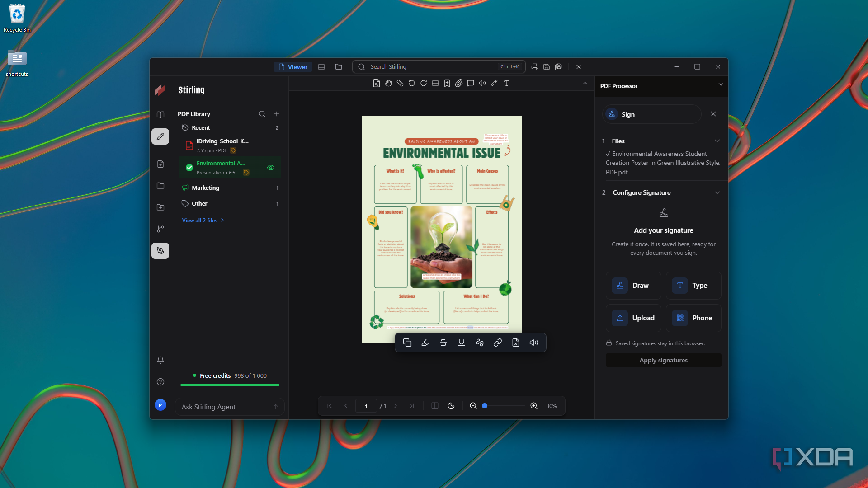Click the rotate clockwise icon

(424, 83)
